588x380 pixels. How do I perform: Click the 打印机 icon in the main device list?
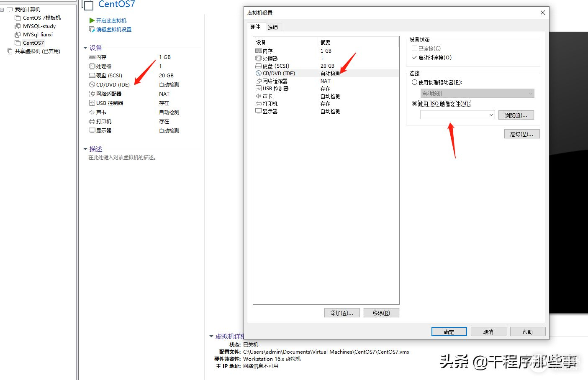[x=92, y=121]
